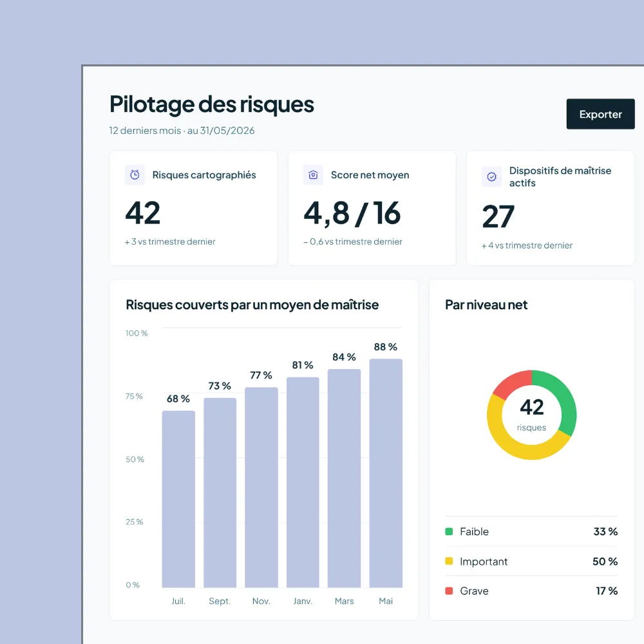
Task: Click the 'Dispositifs de maîtrise actifs' card title
Action: coord(560,176)
